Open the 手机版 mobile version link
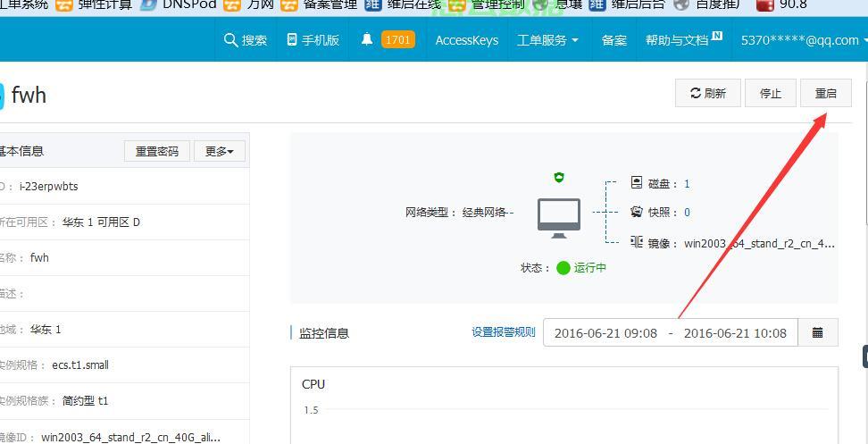This screenshot has width=868, height=444. coord(313,40)
